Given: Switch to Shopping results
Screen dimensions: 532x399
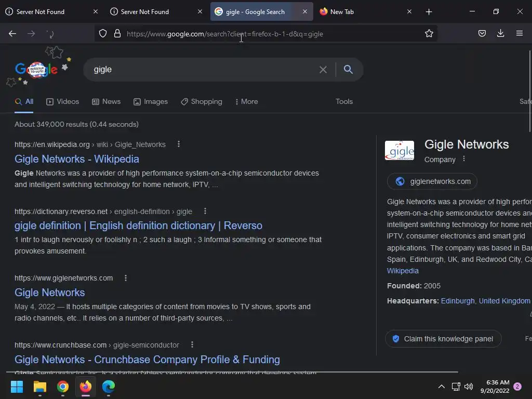Looking at the screenshot, I should [x=202, y=101].
